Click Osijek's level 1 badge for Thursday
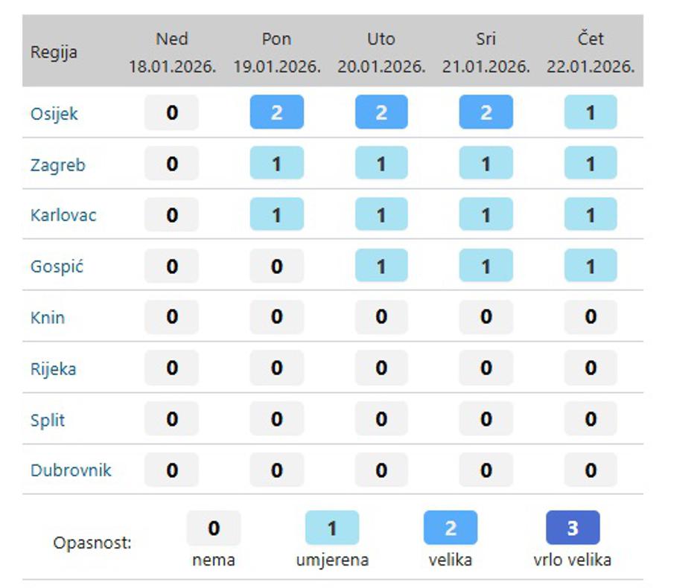Viewport: 700px width, 588px height. (x=591, y=113)
